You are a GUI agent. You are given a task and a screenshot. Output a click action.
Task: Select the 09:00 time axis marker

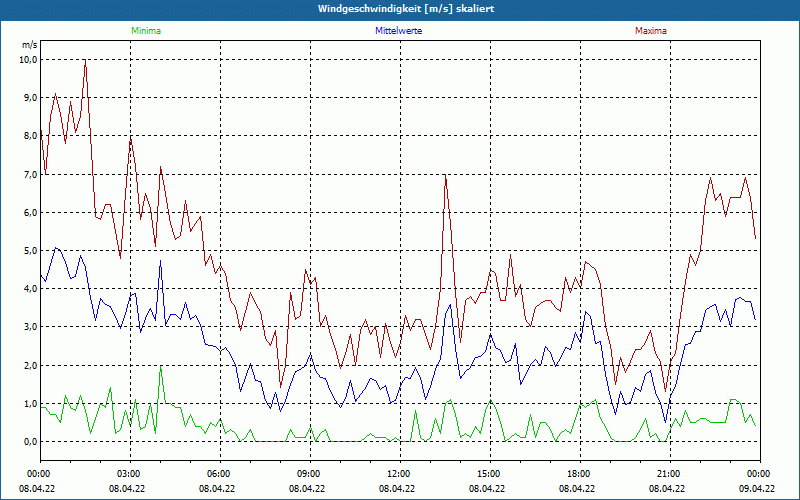(x=308, y=473)
